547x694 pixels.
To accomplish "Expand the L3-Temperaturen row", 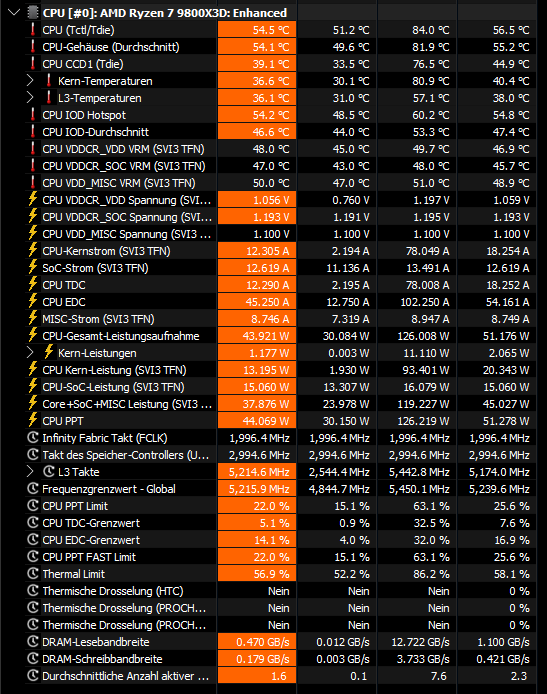I will coord(30,97).
